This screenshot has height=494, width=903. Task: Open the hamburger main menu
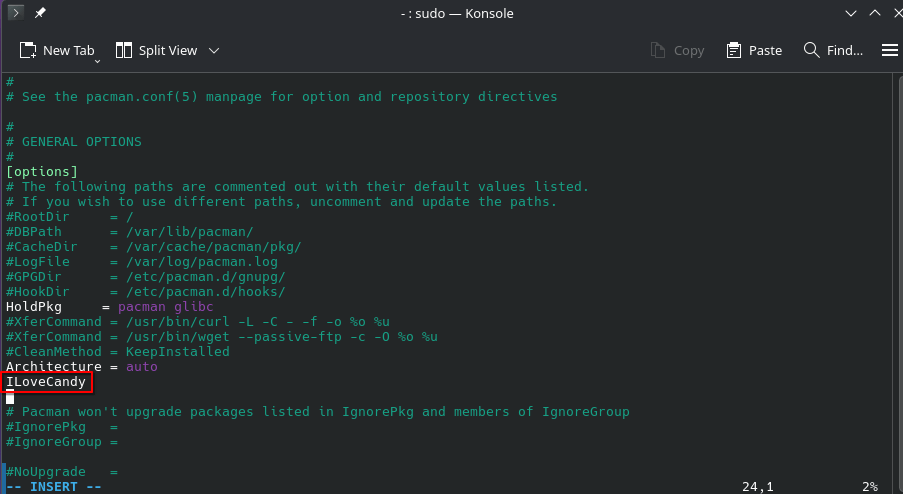pyautogui.click(x=889, y=50)
